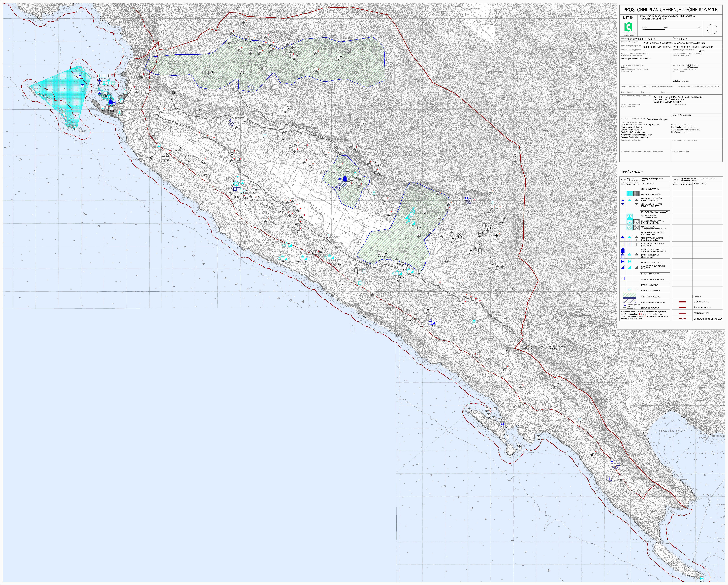Click the cyan Gradska naselja legend symbol

630,216
